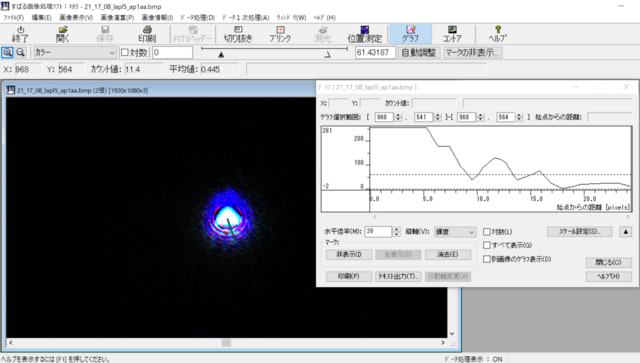Check the すべて表示 option
Viewport: 640px width, 363px height.
(487, 245)
